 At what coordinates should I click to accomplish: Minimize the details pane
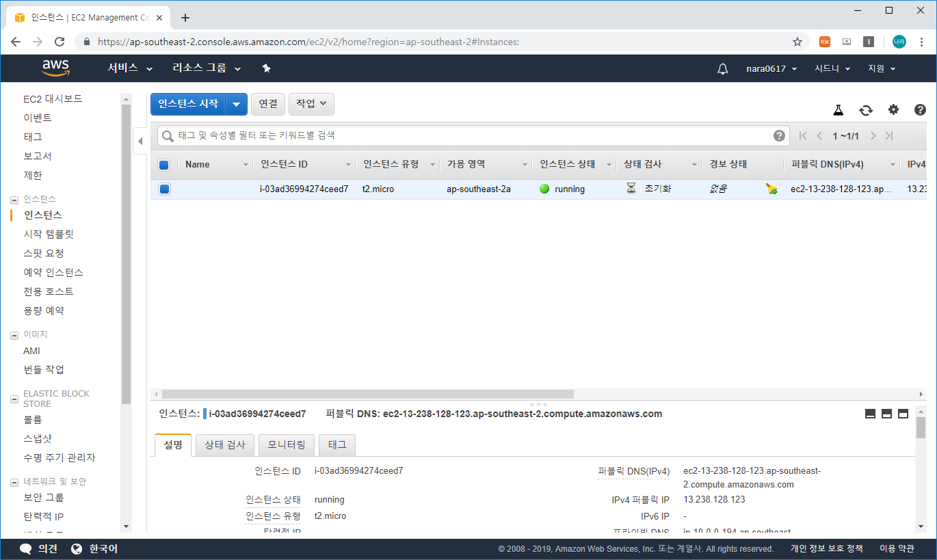pos(870,414)
